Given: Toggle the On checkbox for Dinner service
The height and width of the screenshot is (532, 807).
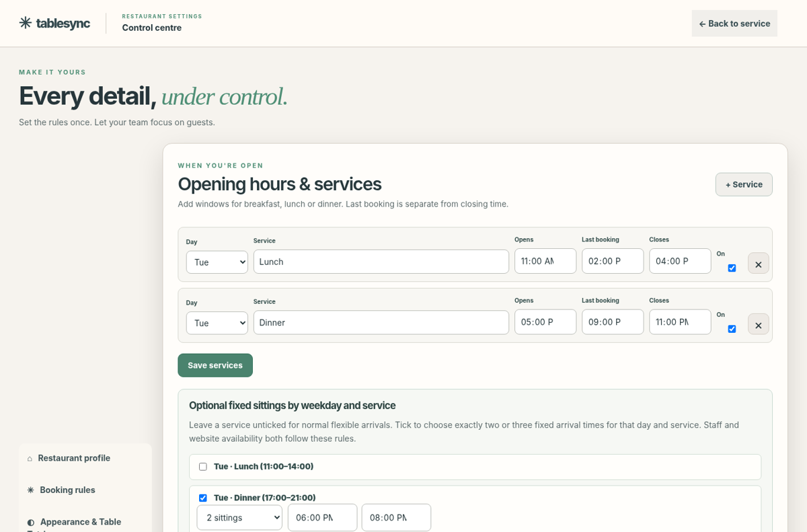Looking at the screenshot, I should click(732, 329).
